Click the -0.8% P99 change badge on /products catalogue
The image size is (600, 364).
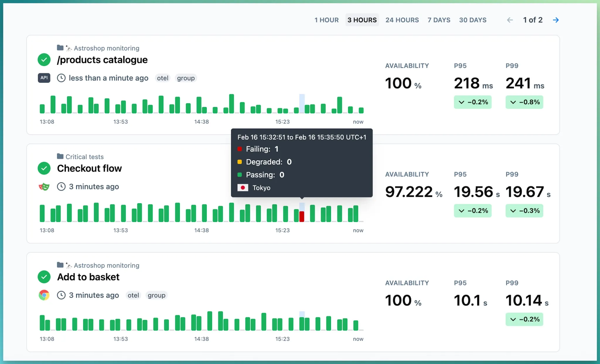pyautogui.click(x=524, y=102)
